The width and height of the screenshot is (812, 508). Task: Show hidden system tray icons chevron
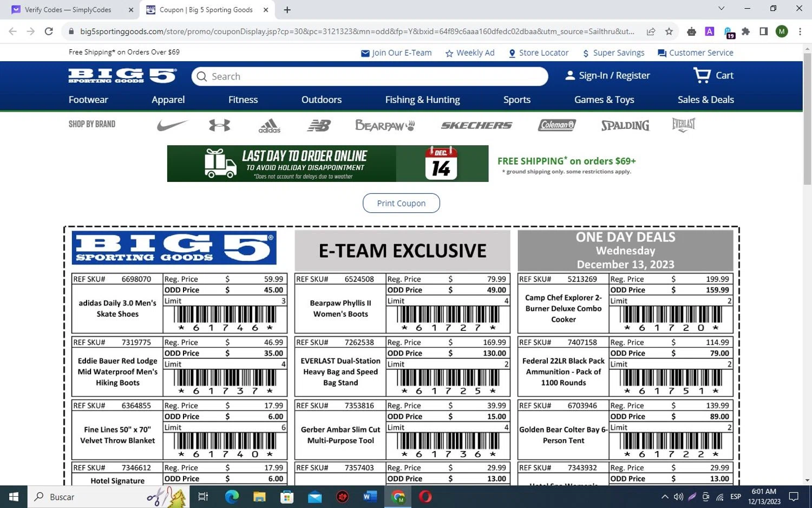[665, 497]
